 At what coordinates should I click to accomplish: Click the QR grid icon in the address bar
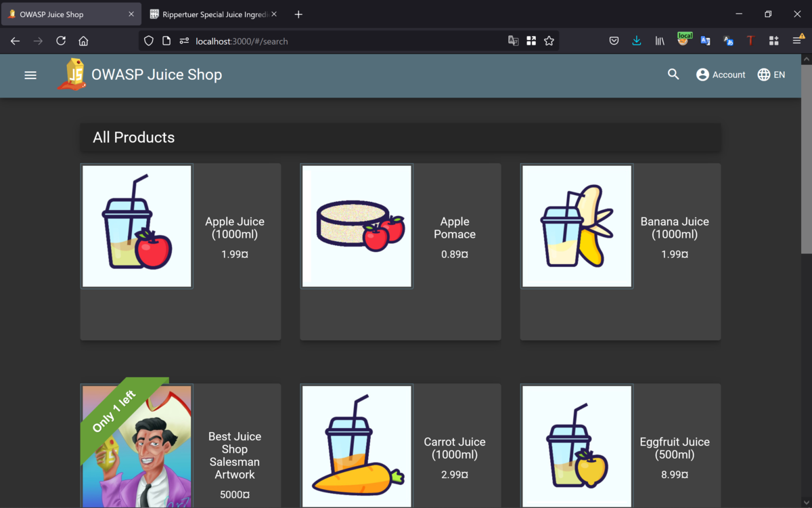coord(531,41)
